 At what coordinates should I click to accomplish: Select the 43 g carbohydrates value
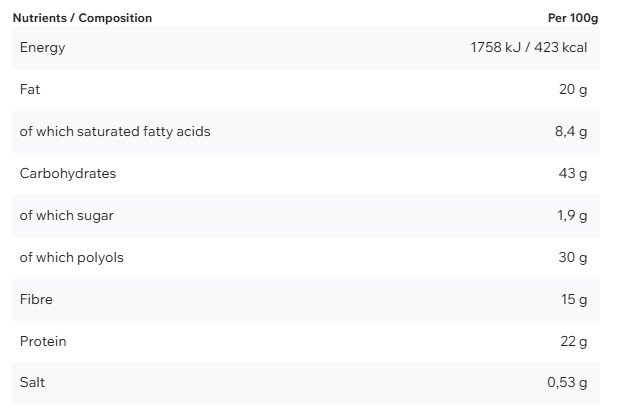[573, 174]
